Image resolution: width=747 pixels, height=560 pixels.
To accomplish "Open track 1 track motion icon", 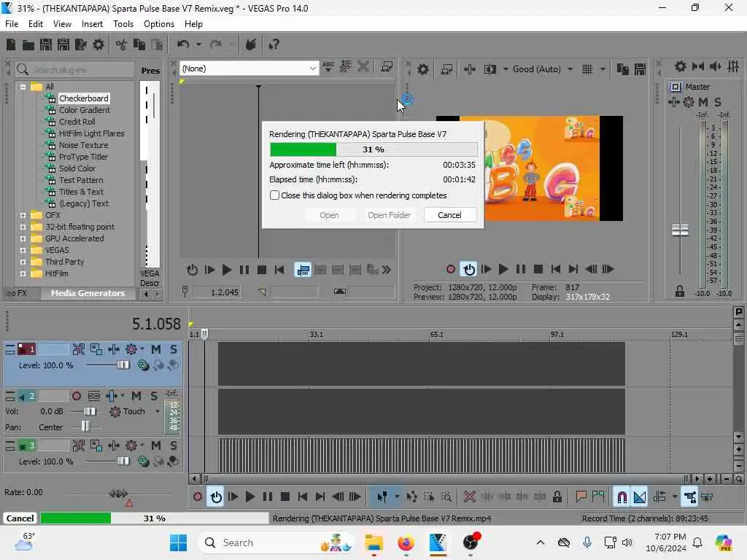I will [x=96, y=349].
